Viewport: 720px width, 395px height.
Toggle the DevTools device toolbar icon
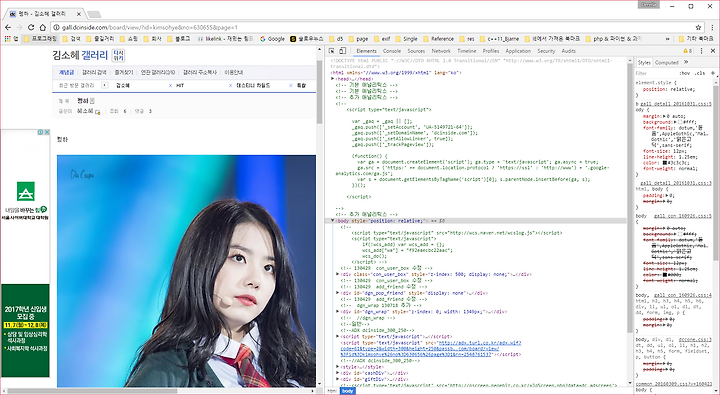(342, 51)
